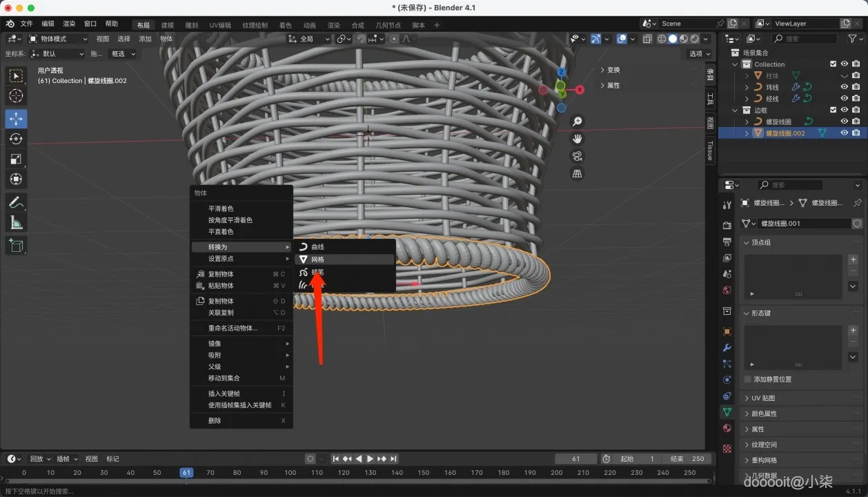The height and width of the screenshot is (497, 868).
Task: Activate the Annotate pencil tool
Action: (16, 203)
